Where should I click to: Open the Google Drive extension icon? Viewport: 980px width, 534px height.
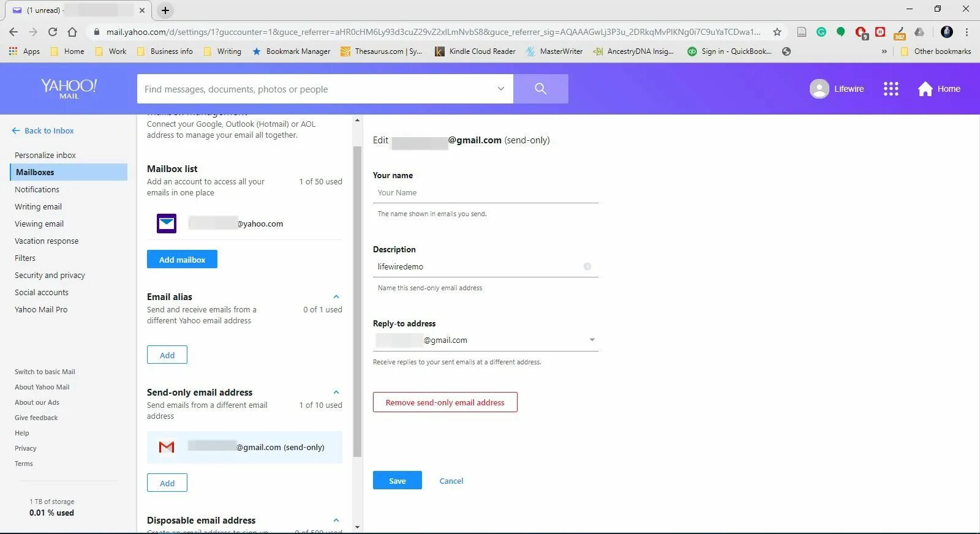point(919,32)
